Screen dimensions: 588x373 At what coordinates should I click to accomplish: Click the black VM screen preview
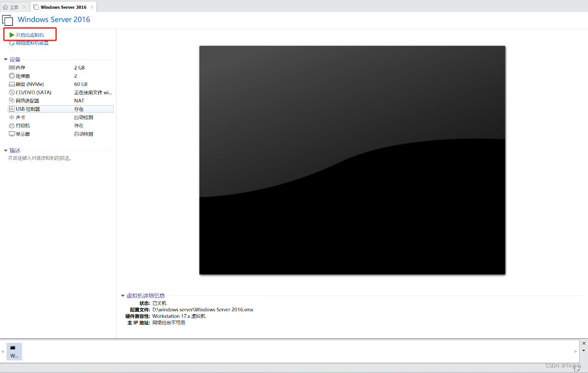352,160
